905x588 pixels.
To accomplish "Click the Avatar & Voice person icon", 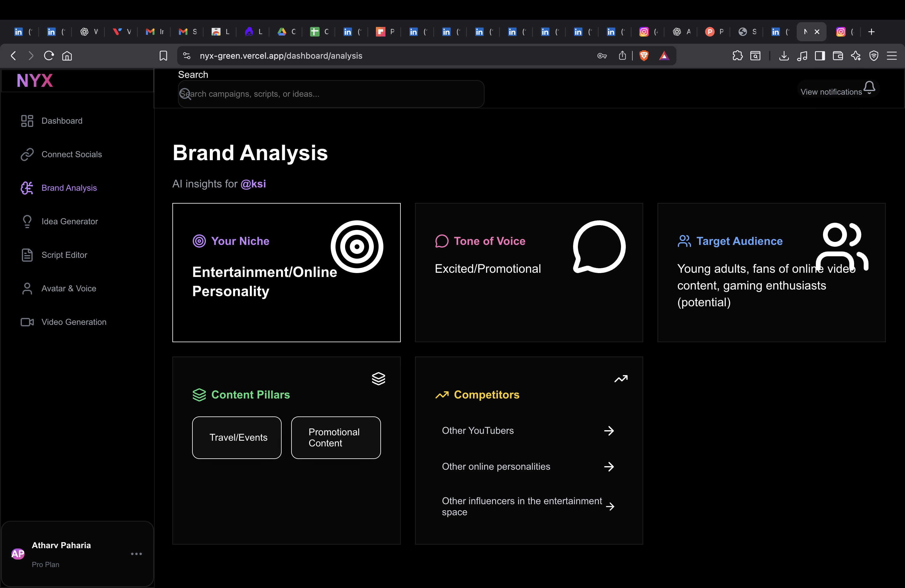I will [27, 288].
